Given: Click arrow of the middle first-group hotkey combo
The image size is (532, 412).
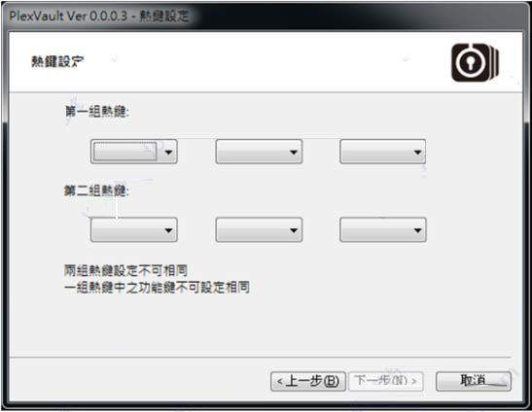Looking at the screenshot, I should pos(294,153).
